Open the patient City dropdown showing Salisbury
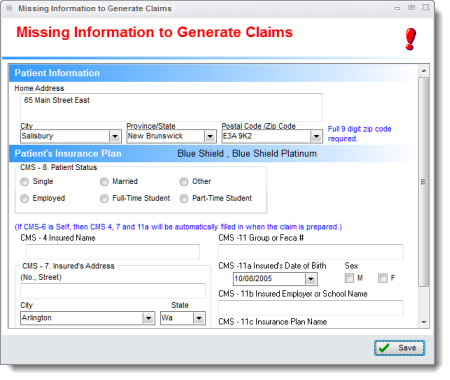This screenshot has width=450, height=380. point(115,136)
